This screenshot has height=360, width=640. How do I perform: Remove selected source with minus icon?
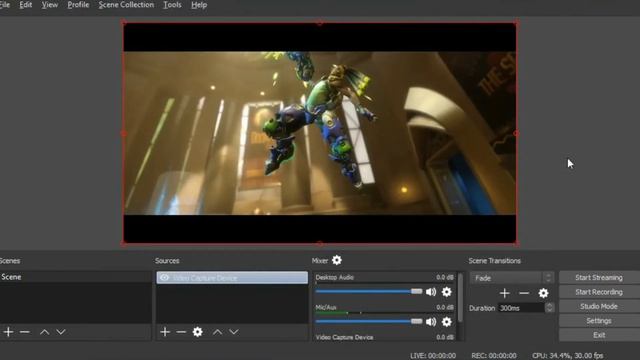(x=181, y=332)
